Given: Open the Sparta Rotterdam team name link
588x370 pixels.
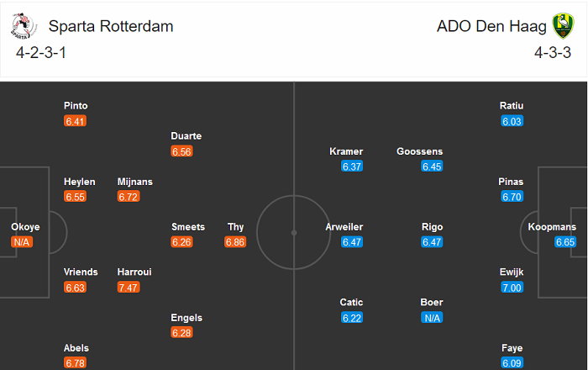Looking at the screenshot, I should [x=111, y=26].
